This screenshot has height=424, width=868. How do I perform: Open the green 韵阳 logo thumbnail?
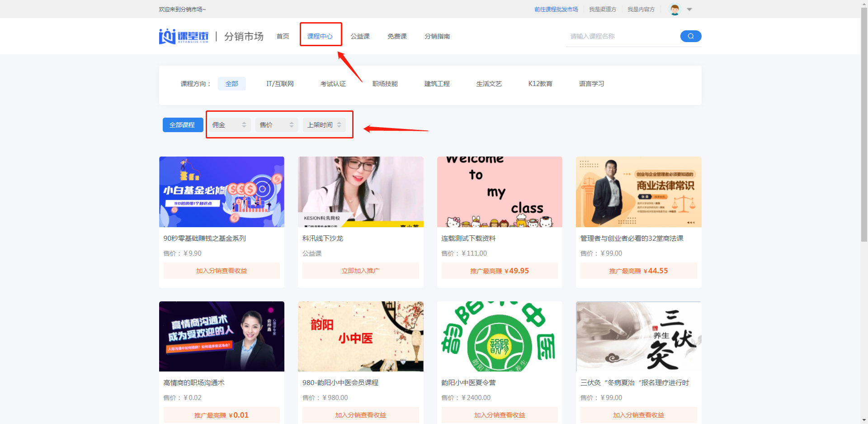(500, 336)
